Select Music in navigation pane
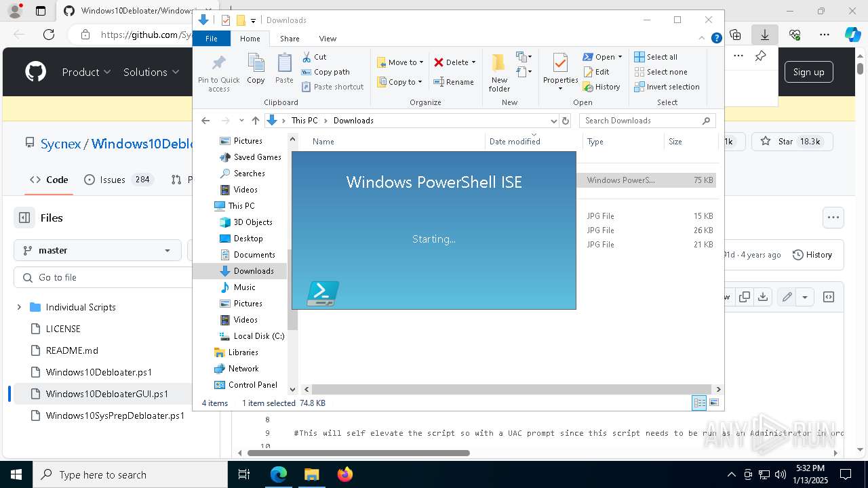 tap(244, 287)
